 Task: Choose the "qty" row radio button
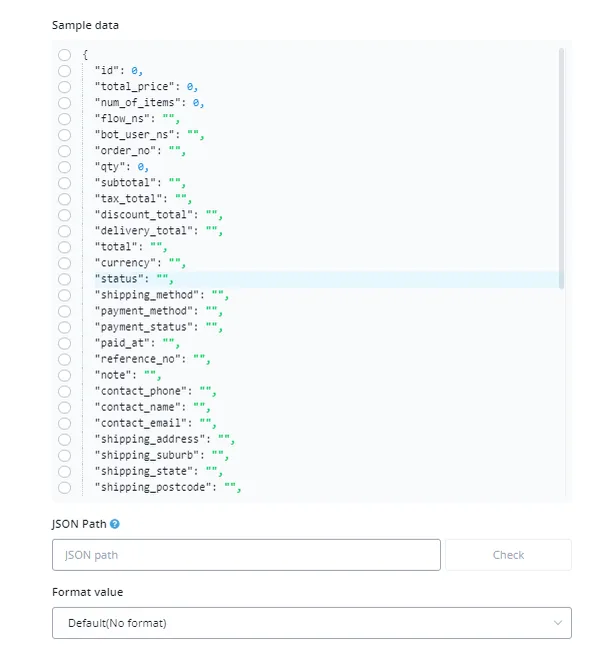point(64,167)
